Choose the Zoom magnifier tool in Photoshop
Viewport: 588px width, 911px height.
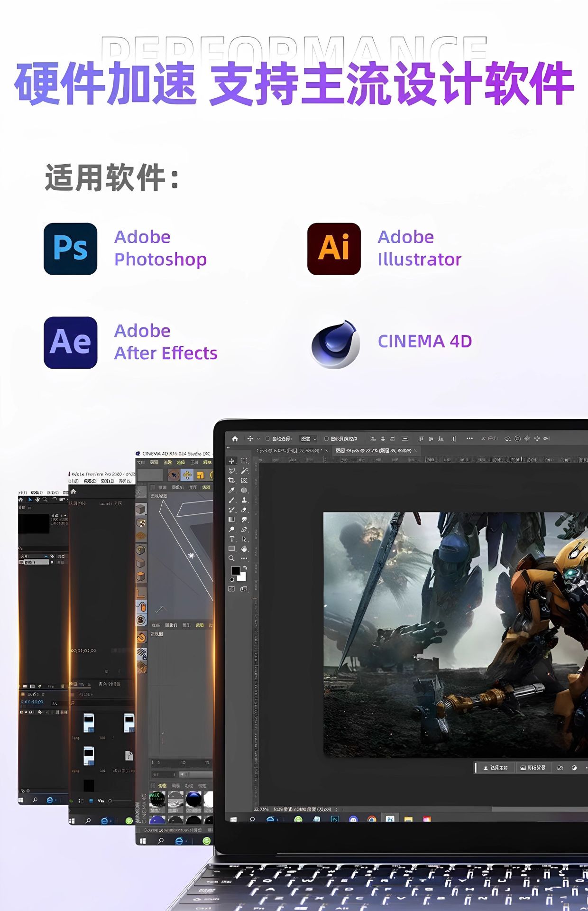(x=232, y=558)
